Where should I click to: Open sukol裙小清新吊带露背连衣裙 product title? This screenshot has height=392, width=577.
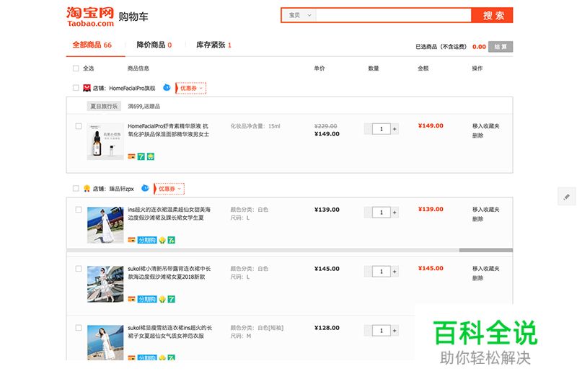pyautogui.click(x=169, y=273)
